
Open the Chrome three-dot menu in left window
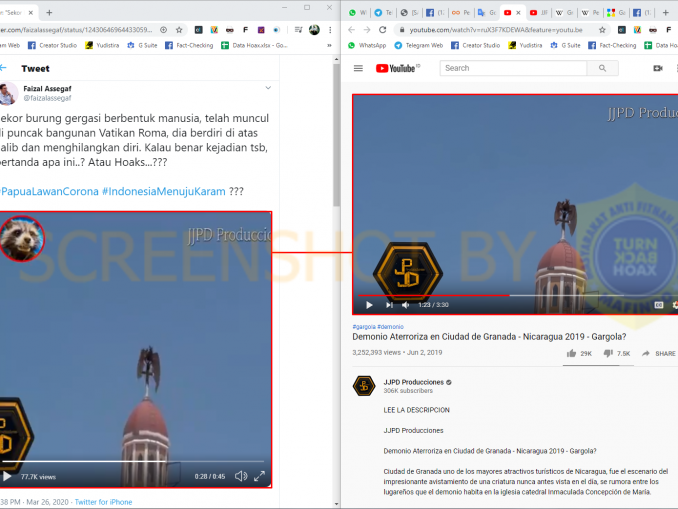coord(330,30)
